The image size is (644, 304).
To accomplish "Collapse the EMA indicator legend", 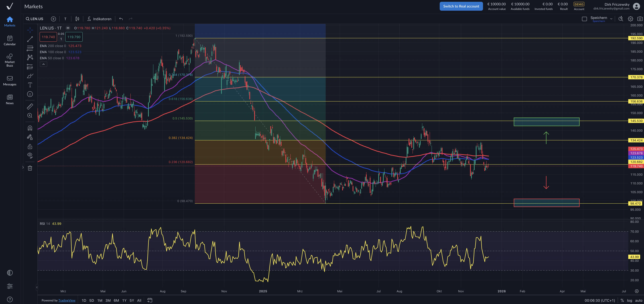I will tap(44, 64).
